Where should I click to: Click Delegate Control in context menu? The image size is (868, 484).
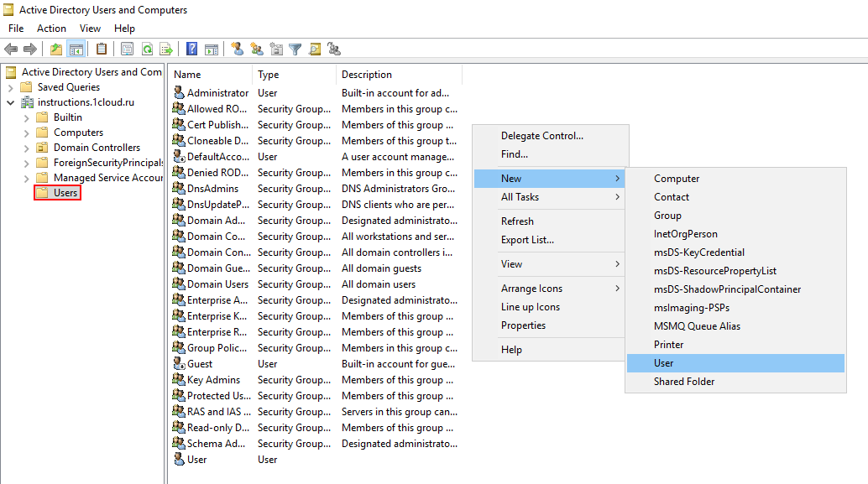541,136
